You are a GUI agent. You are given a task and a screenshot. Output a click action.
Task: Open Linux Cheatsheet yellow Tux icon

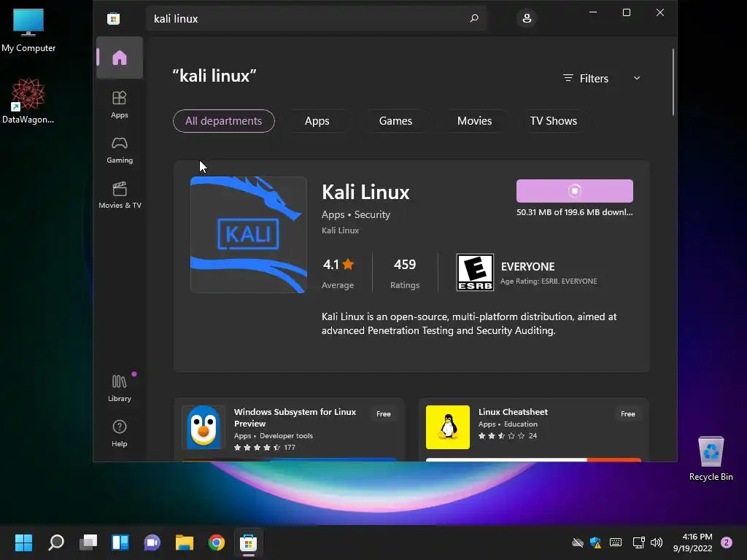448,427
